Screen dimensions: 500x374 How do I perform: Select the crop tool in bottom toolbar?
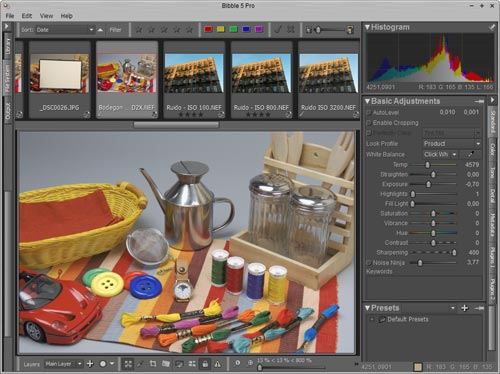click(153, 364)
